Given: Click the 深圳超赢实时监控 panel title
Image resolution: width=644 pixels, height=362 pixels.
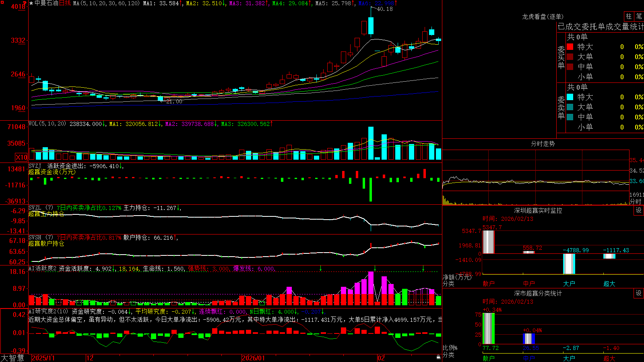Looking at the screenshot, I should pos(538,210).
